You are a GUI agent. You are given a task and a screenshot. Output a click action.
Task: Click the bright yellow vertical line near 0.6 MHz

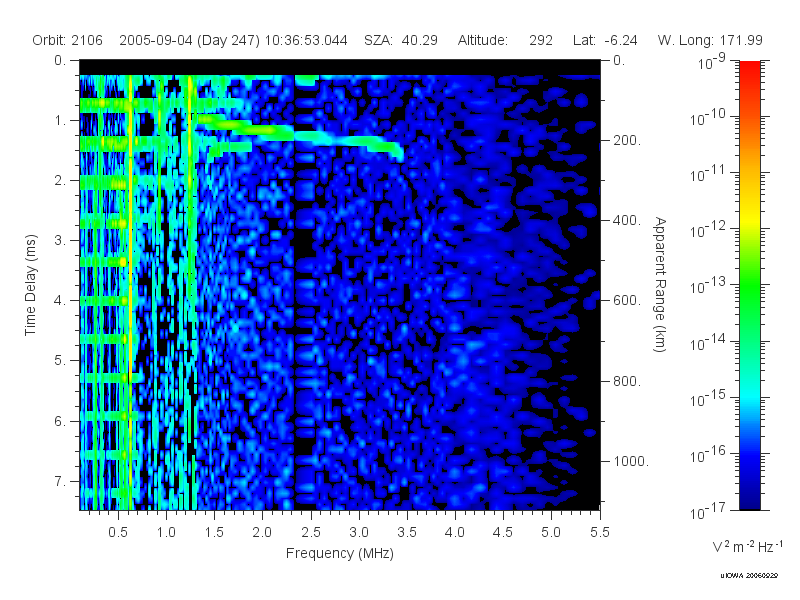[x=131, y=291]
